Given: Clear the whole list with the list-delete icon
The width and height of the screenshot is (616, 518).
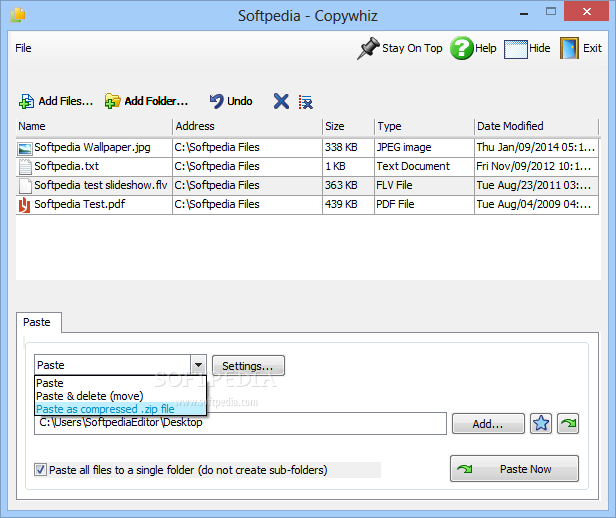Looking at the screenshot, I should pos(306,102).
